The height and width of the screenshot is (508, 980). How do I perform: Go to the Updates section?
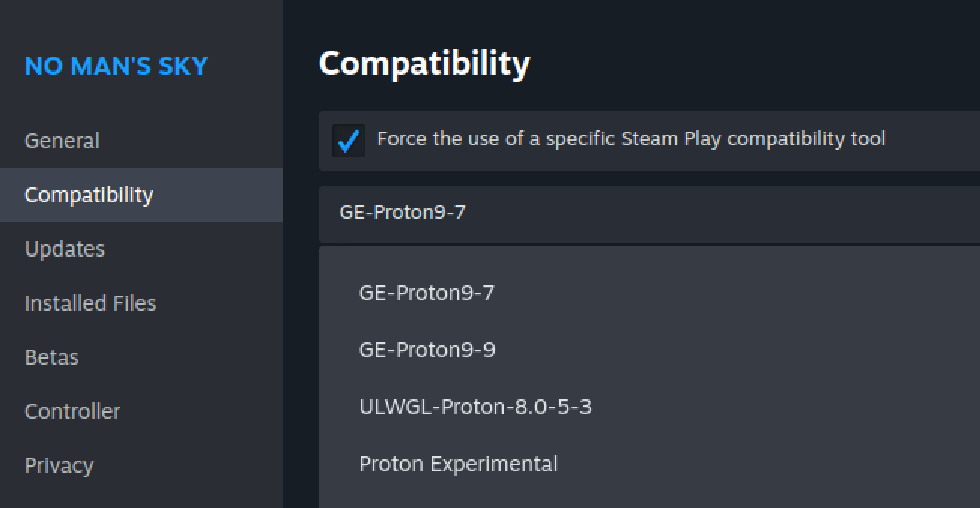point(65,249)
